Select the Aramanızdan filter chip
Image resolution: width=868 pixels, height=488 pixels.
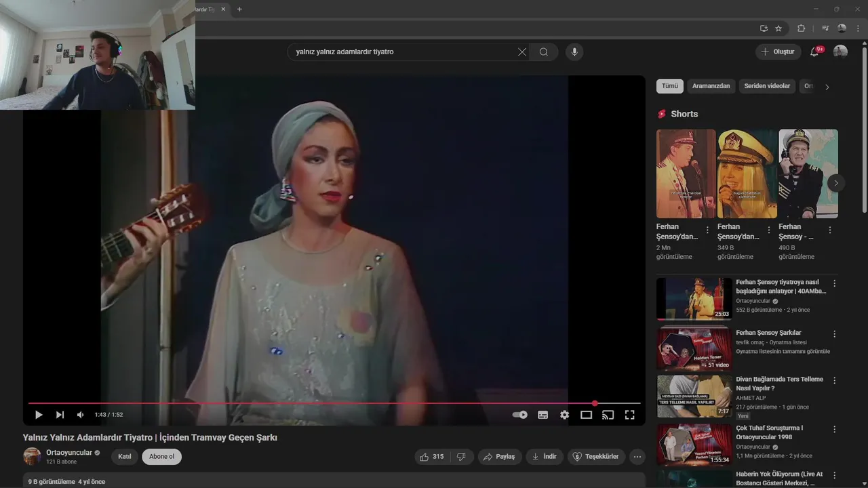coord(711,86)
